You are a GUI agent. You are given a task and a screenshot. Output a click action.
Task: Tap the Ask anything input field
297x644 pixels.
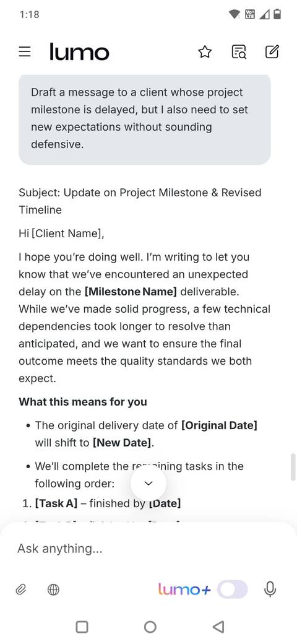(x=148, y=549)
